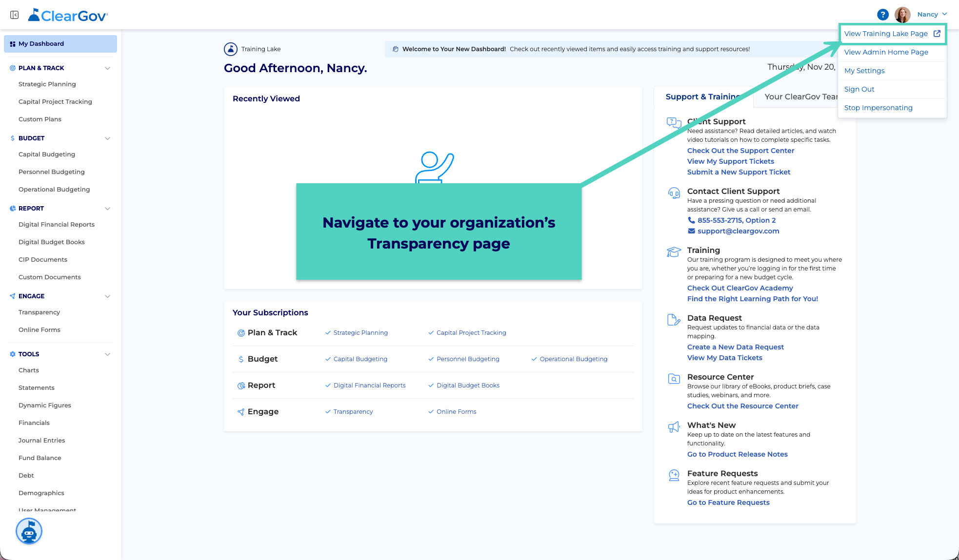
Task: Click the Feature Requests icon
Action: (x=674, y=475)
